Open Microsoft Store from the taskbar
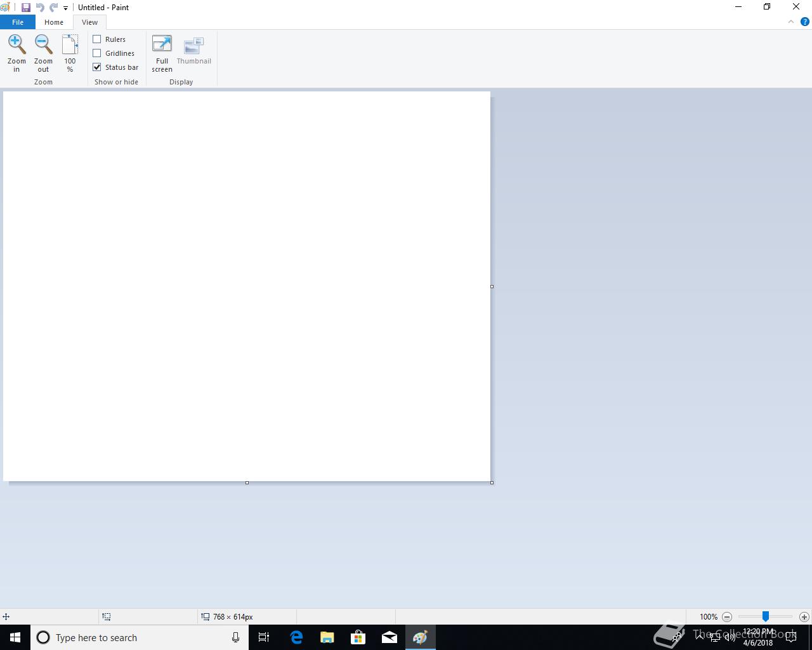Image resolution: width=812 pixels, height=650 pixels. [x=358, y=637]
